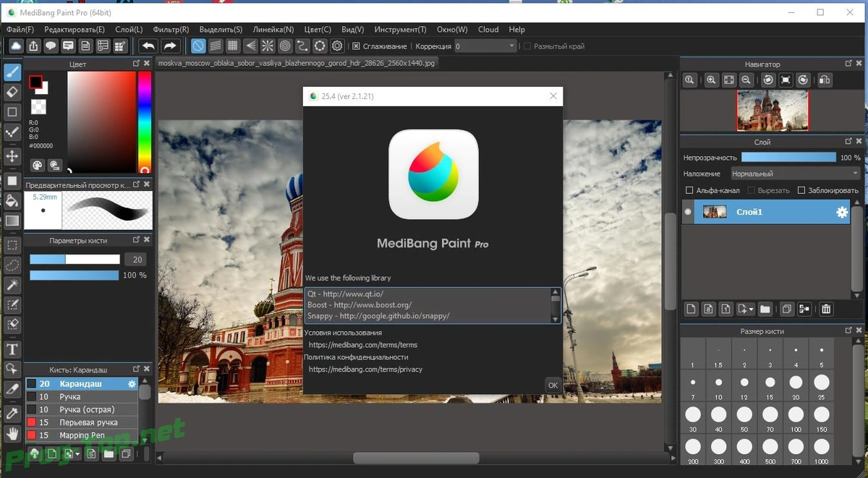868x478 pixels.
Task: Toggle the Сглаживание checkbox
Action: 356,46
